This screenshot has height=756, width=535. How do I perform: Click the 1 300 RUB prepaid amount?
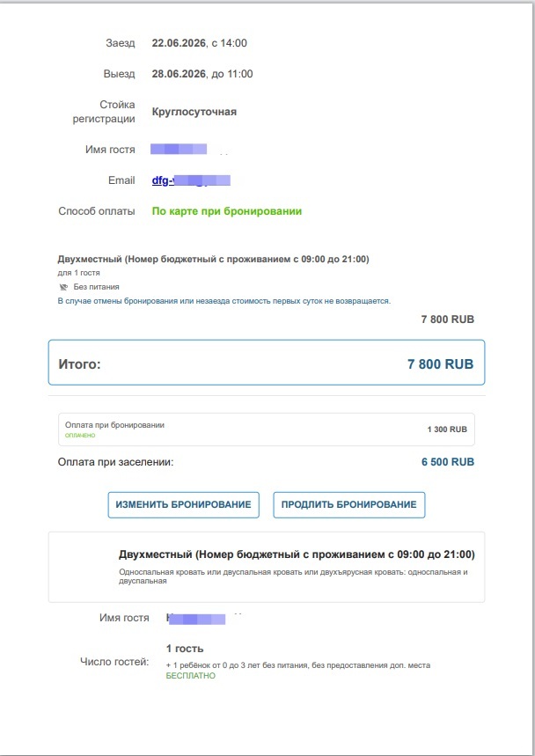[x=447, y=430]
